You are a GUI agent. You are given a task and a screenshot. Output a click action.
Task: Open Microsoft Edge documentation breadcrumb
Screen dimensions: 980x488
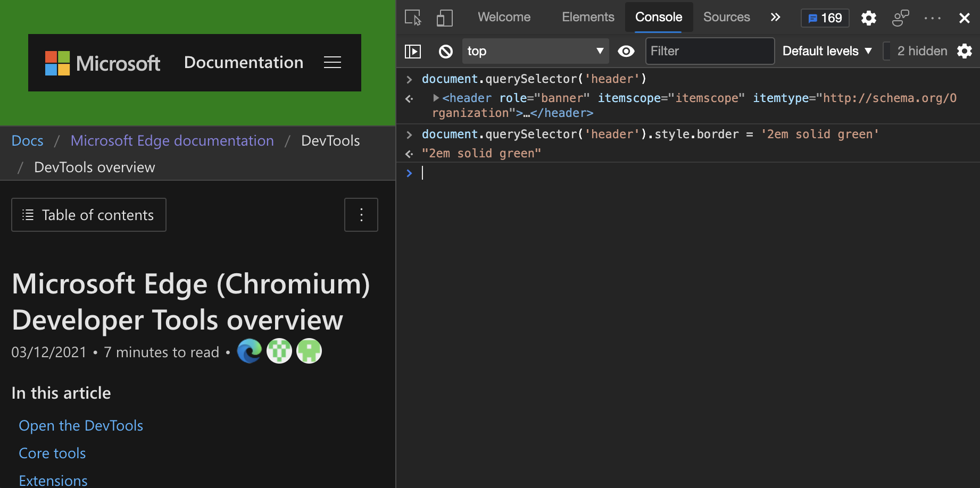click(x=172, y=140)
